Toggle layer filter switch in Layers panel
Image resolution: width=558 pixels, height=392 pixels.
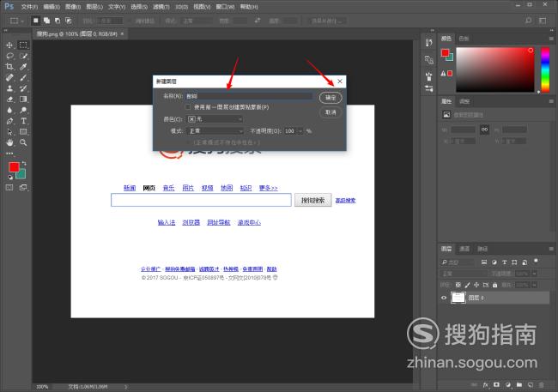536,261
